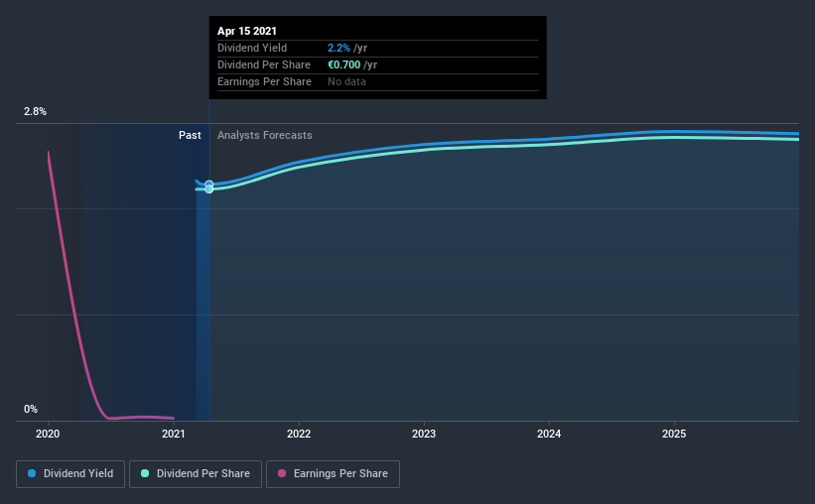815x504 pixels.
Task: Click the teal Dividend Per Share legend dot
Action: point(145,473)
